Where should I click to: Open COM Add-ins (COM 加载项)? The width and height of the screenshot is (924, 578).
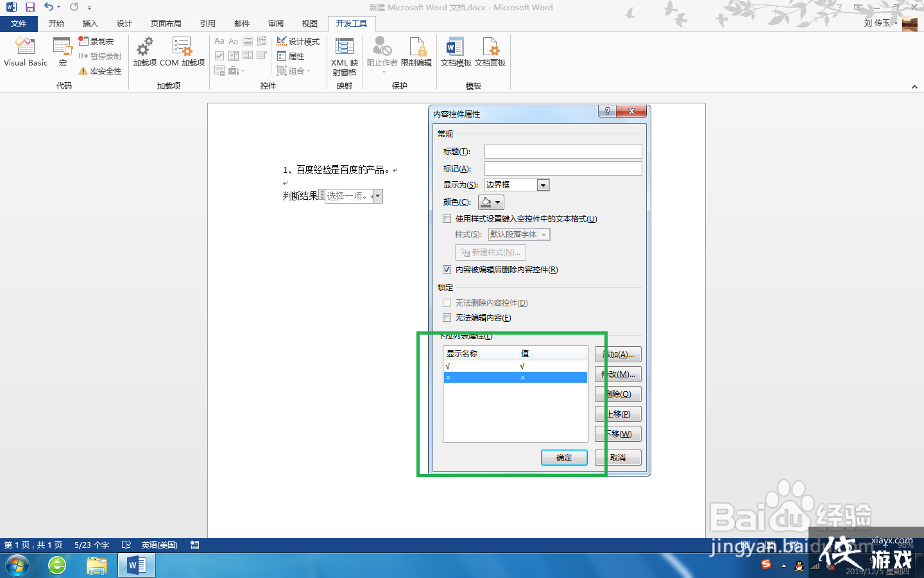point(182,52)
